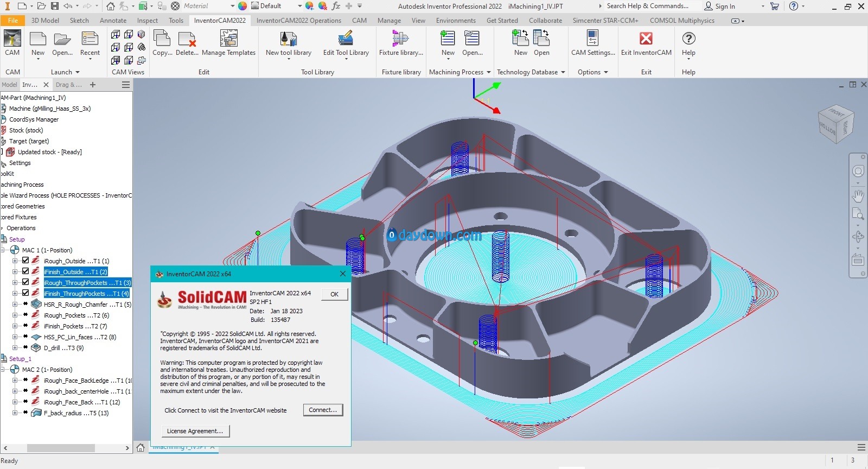
Task: Click Open machining process icon
Action: click(472, 39)
